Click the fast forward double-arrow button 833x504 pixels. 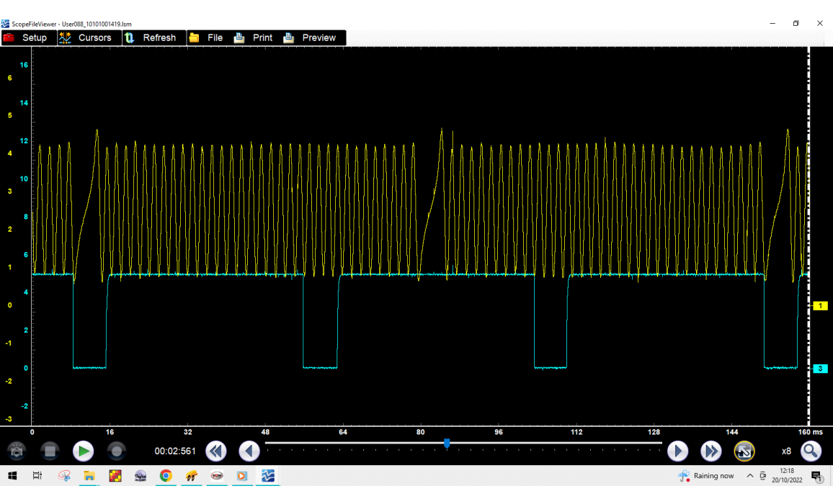point(711,451)
